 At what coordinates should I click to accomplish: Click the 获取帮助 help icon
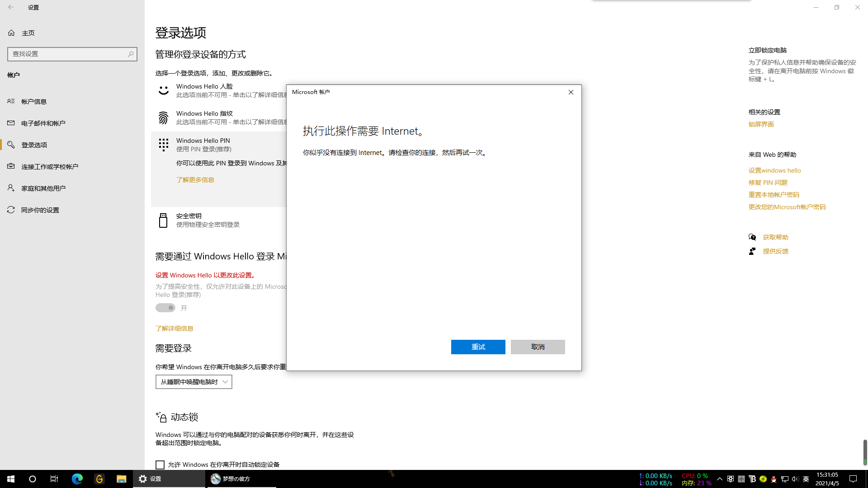(x=752, y=237)
